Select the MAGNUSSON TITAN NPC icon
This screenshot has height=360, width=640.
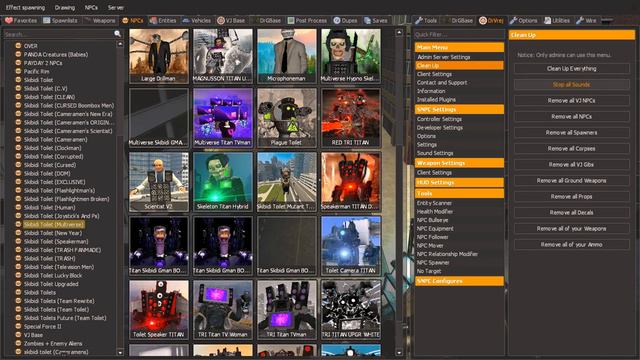(223, 56)
